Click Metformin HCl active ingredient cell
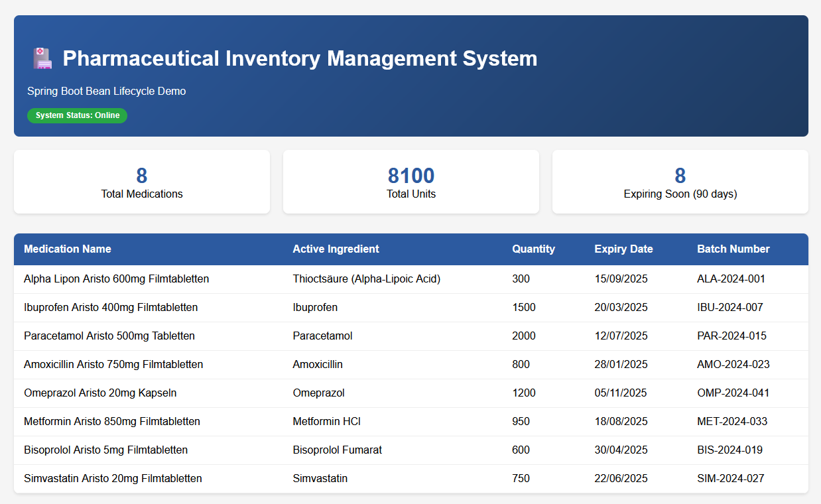The width and height of the screenshot is (821, 504). coord(326,422)
